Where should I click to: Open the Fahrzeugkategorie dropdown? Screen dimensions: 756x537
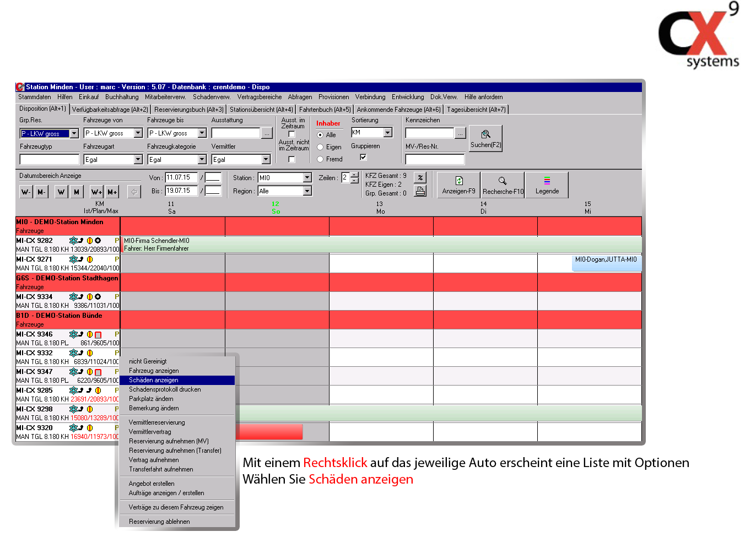click(x=202, y=160)
